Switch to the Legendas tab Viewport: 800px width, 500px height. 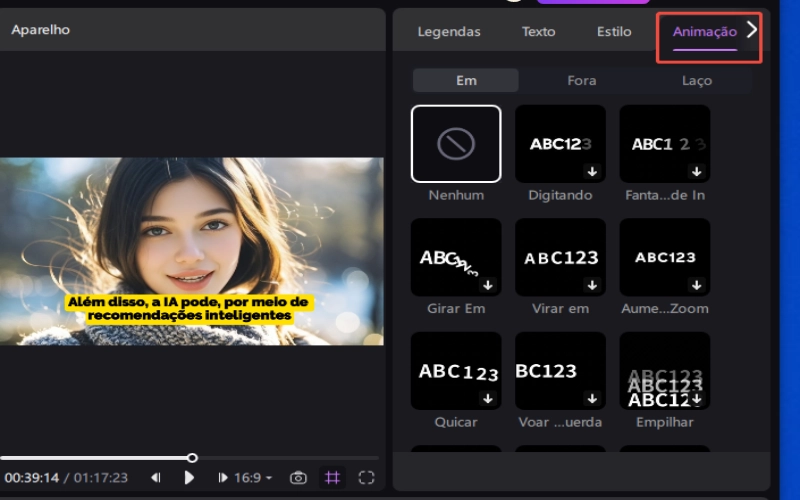pos(449,32)
